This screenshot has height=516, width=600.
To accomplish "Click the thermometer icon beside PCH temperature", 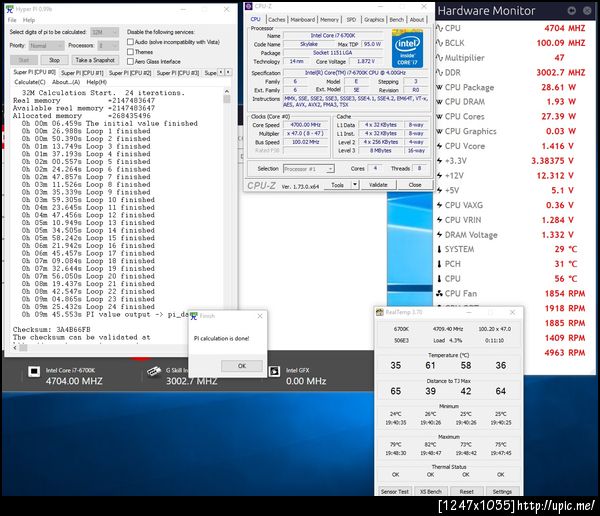I will [x=439, y=264].
